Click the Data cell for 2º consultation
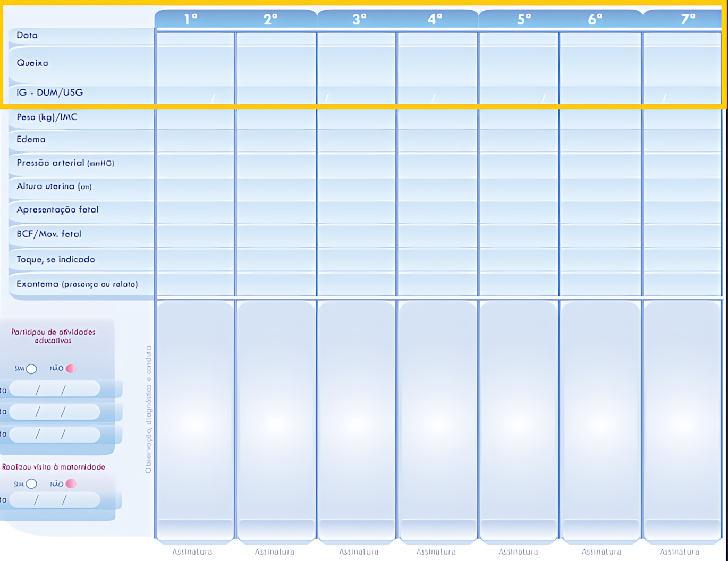This screenshot has width=728, height=561. [x=275, y=38]
